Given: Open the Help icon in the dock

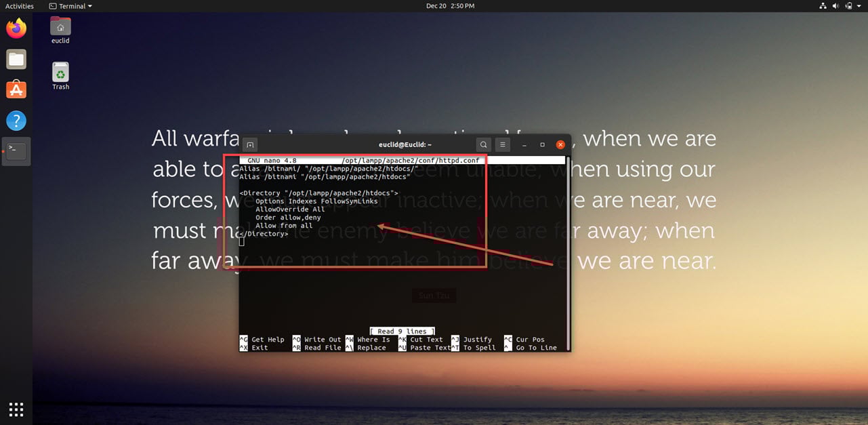Looking at the screenshot, I should tap(16, 121).
